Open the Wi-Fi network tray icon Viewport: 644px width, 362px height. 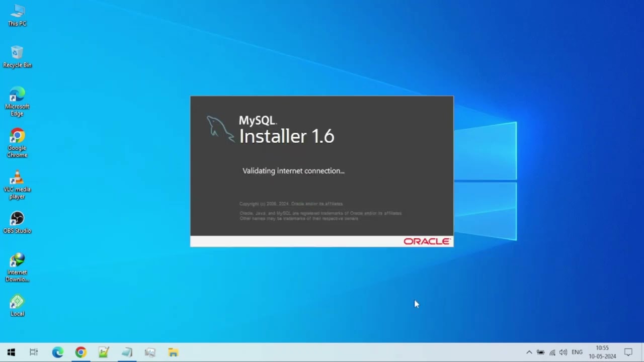tap(552, 352)
